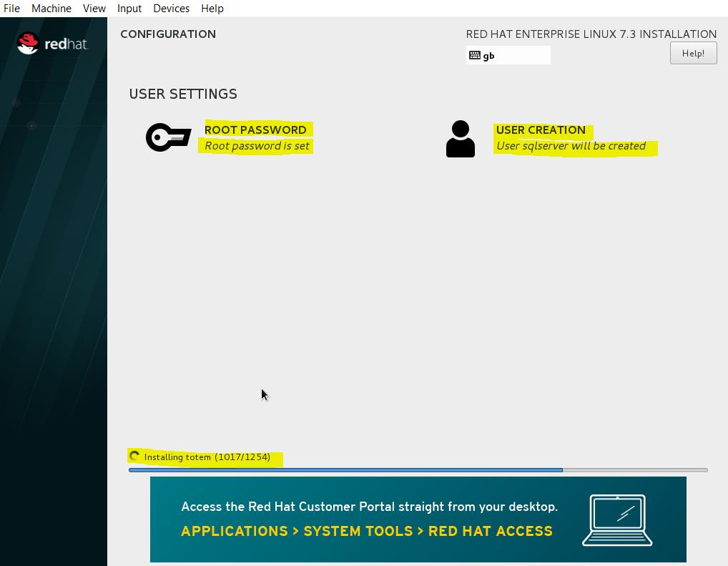Open the Machine menu
Viewport: 728px width, 566px height.
click(x=51, y=9)
